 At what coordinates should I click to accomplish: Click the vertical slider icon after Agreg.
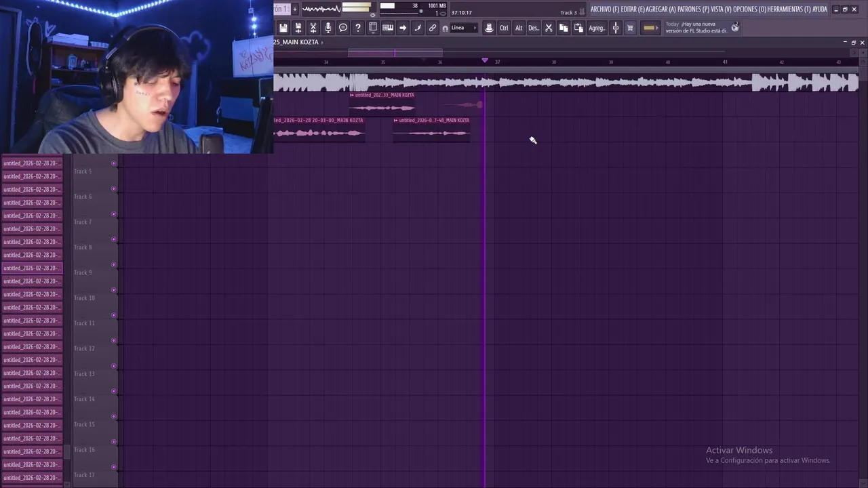click(x=616, y=28)
